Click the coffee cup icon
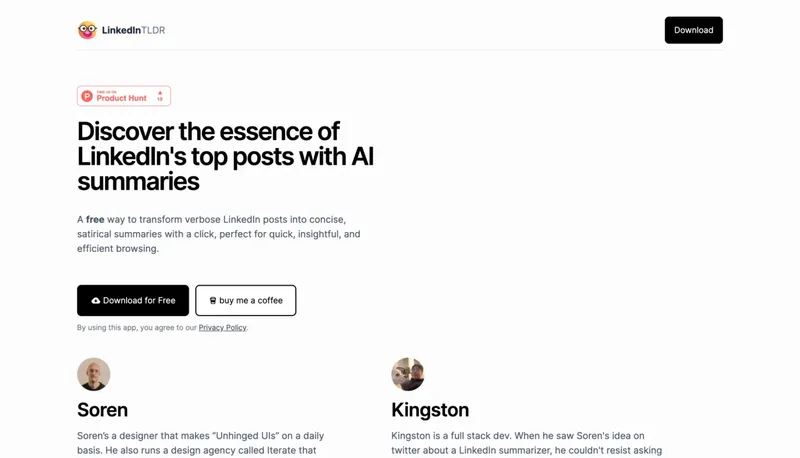800x458 pixels. pyautogui.click(x=213, y=300)
